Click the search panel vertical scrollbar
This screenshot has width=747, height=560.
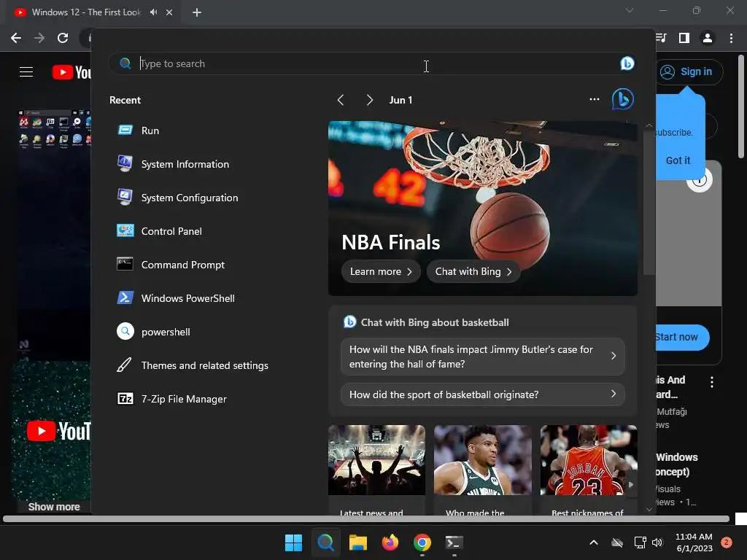tap(649, 203)
